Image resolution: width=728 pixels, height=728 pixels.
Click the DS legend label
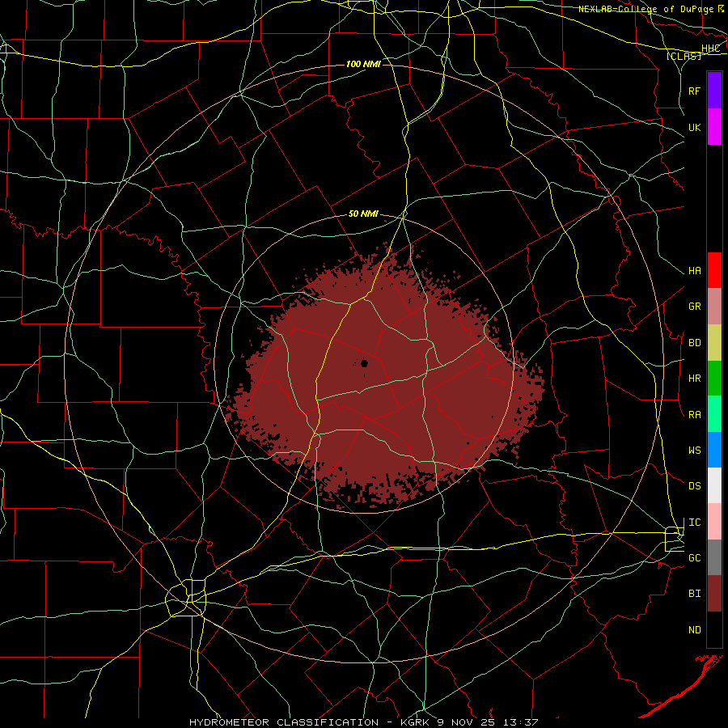(694, 486)
